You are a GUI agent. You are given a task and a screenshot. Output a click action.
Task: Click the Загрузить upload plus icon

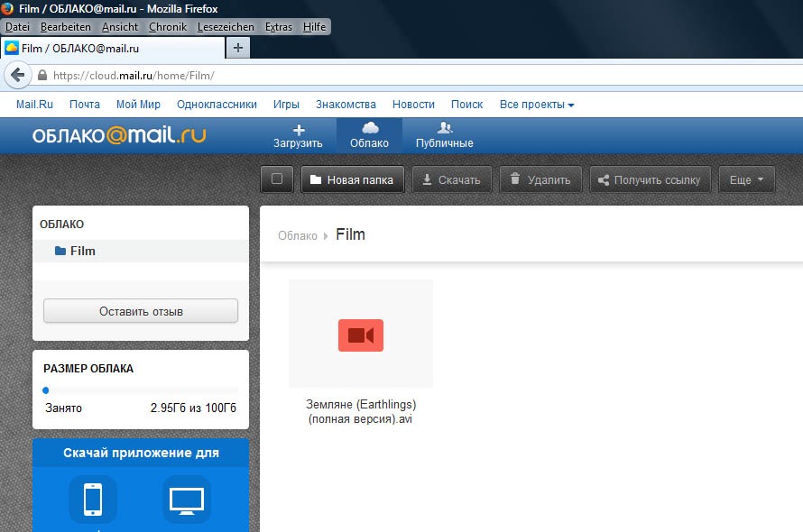(298, 129)
